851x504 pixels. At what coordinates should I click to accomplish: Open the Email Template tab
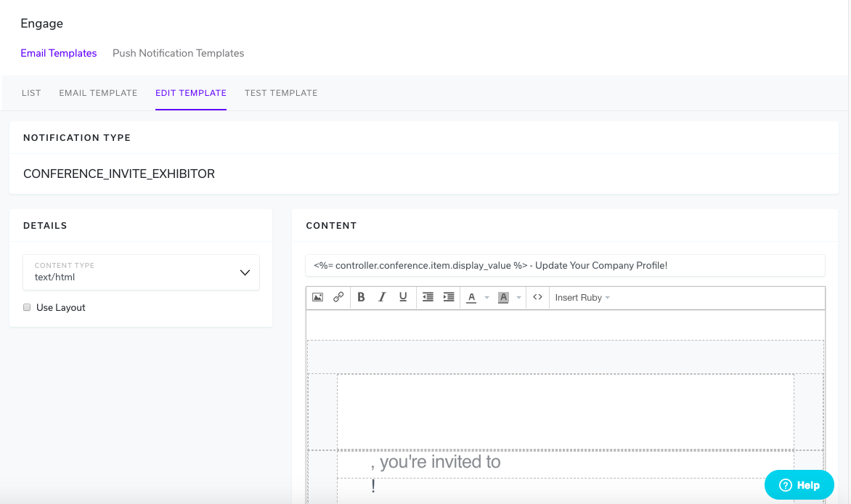click(x=98, y=93)
